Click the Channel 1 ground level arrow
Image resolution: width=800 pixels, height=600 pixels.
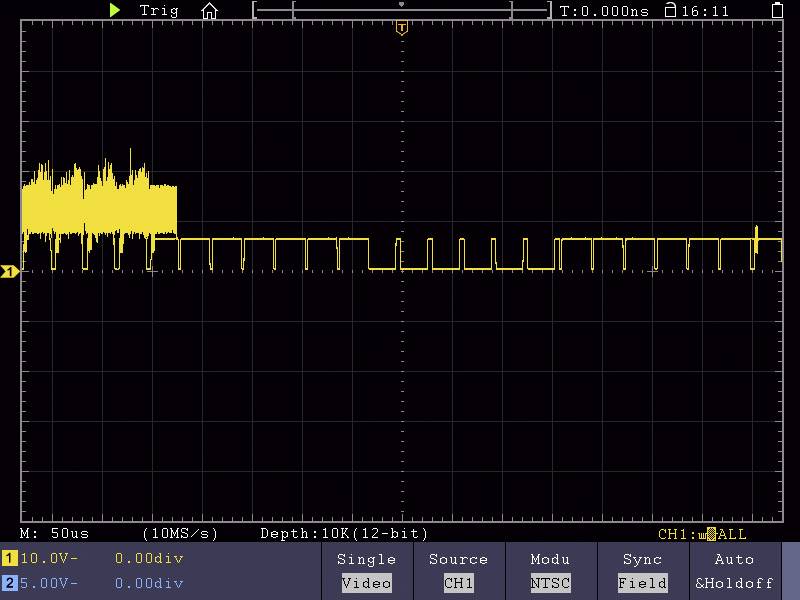pyautogui.click(x=8, y=270)
